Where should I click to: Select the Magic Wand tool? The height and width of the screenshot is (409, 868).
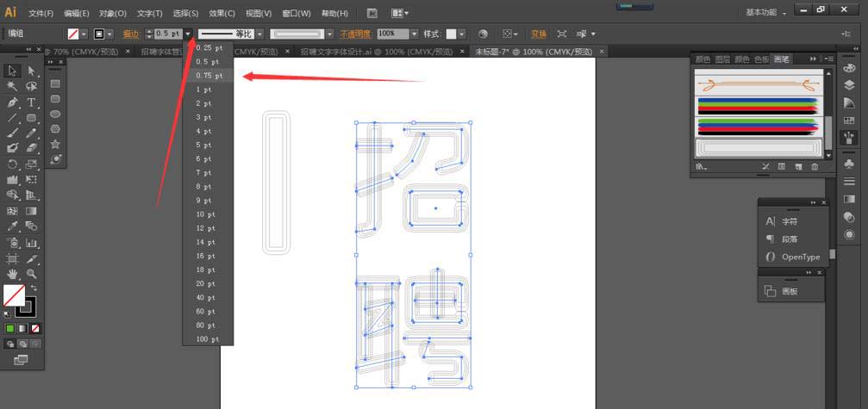coord(13,87)
